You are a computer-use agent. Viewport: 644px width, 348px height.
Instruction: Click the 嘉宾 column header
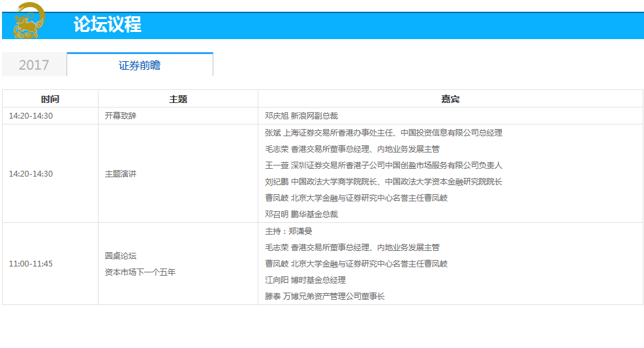pyautogui.click(x=450, y=99)
